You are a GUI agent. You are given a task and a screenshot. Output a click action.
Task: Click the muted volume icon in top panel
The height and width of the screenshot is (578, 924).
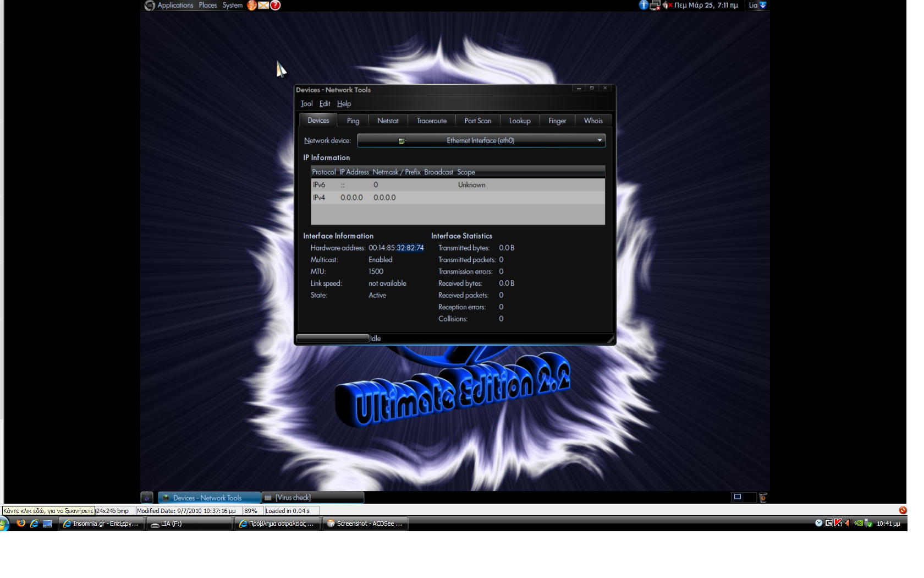point(667,6)
